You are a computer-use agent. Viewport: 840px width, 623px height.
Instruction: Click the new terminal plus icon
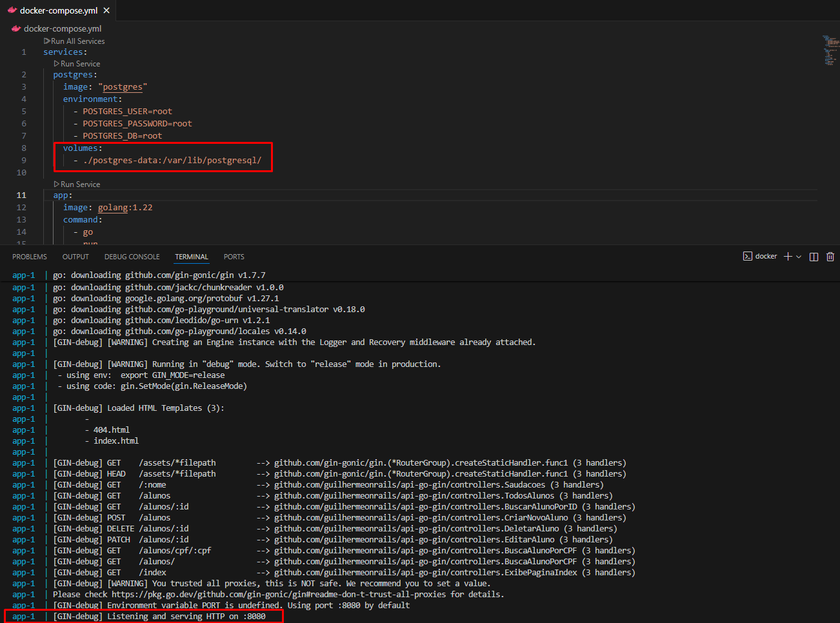787,257
